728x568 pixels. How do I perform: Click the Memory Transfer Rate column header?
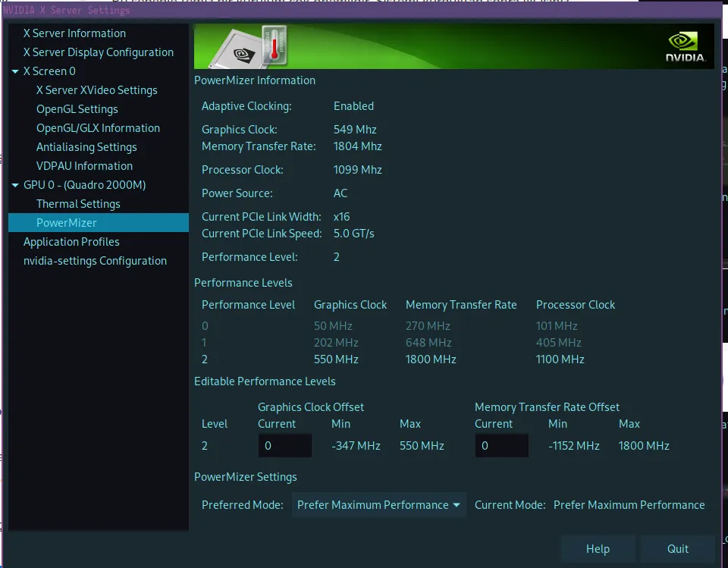click(461, 305)
